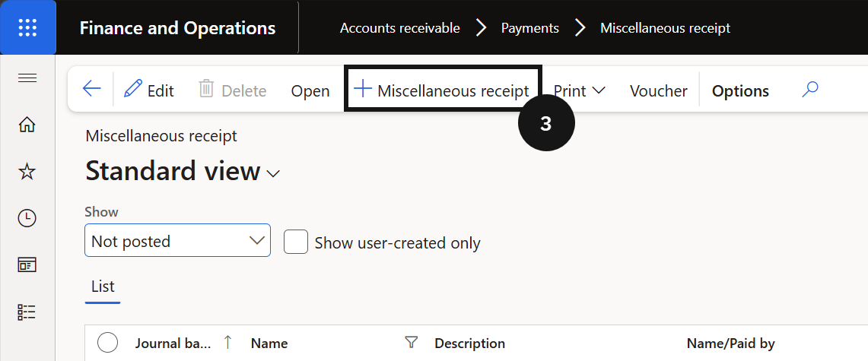Click Edit in the action pane
Image resolution: width=868 pixels, height=361 pixels.
pyautogui.click(x=149, y=90)
